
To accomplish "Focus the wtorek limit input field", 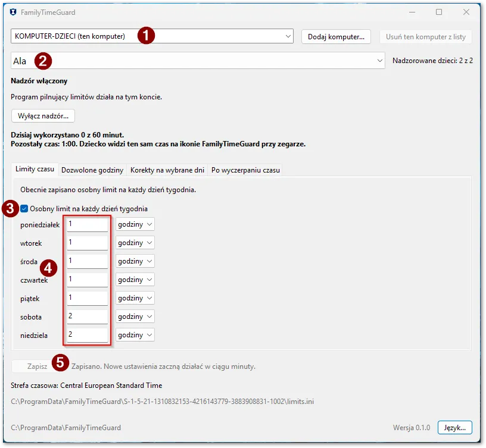I will 88,242.
